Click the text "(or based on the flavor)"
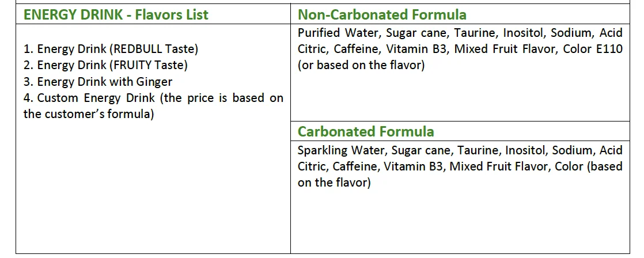644x258 pixels. click(x=361, y=65)
